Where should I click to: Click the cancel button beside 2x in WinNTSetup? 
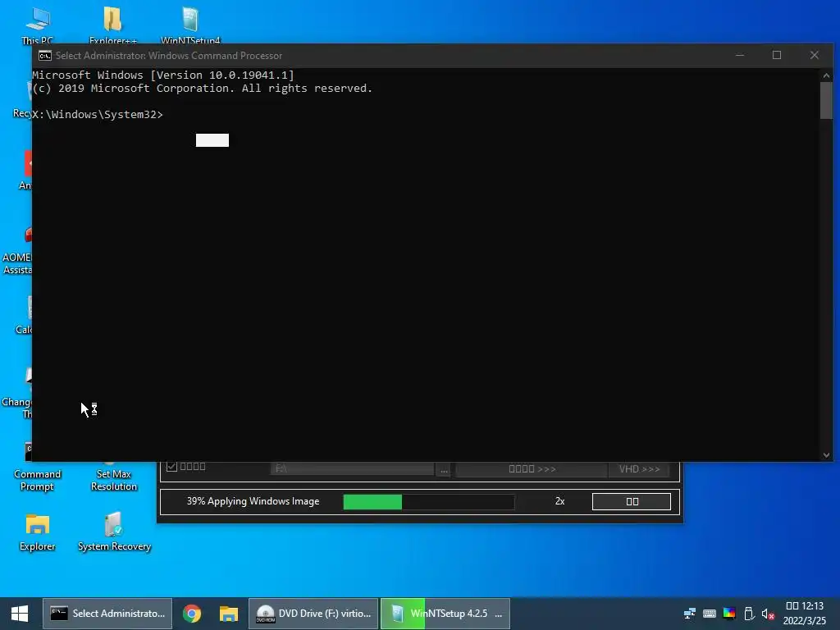pos(632,501)
